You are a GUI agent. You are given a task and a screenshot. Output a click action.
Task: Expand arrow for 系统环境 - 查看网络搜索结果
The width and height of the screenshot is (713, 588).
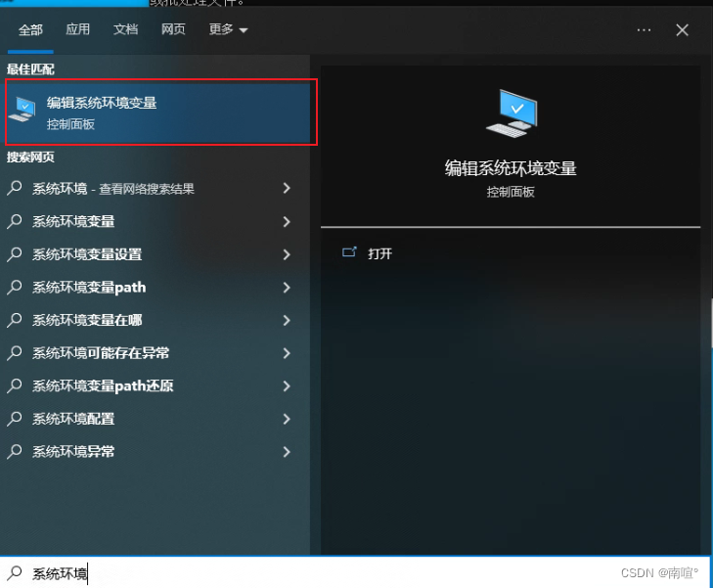coord(287,188)
